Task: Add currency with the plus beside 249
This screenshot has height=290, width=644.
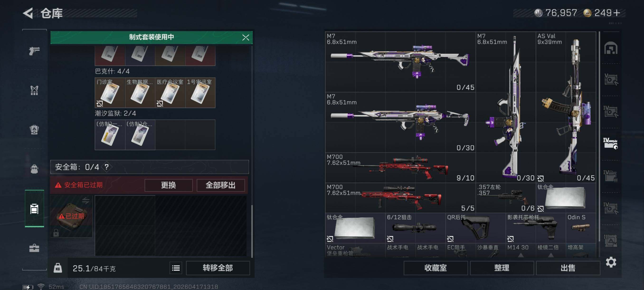Action: [617, 13]
